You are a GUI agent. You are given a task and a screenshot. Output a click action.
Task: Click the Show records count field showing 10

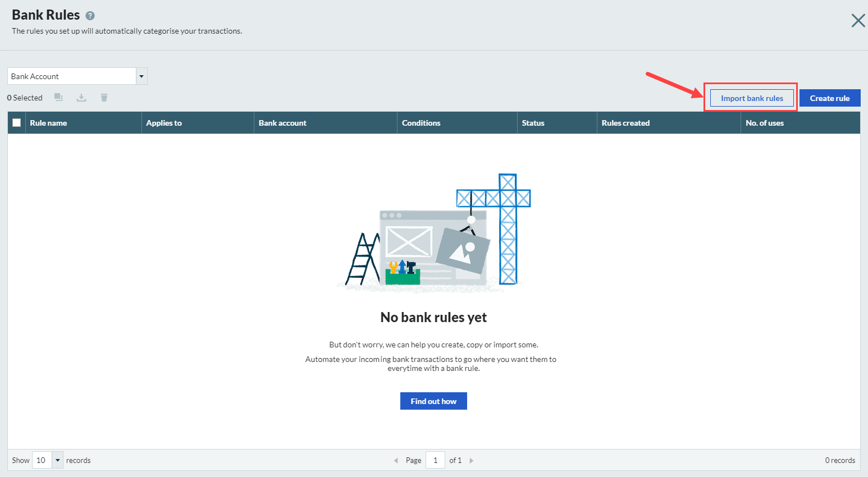tap(42, 460)
